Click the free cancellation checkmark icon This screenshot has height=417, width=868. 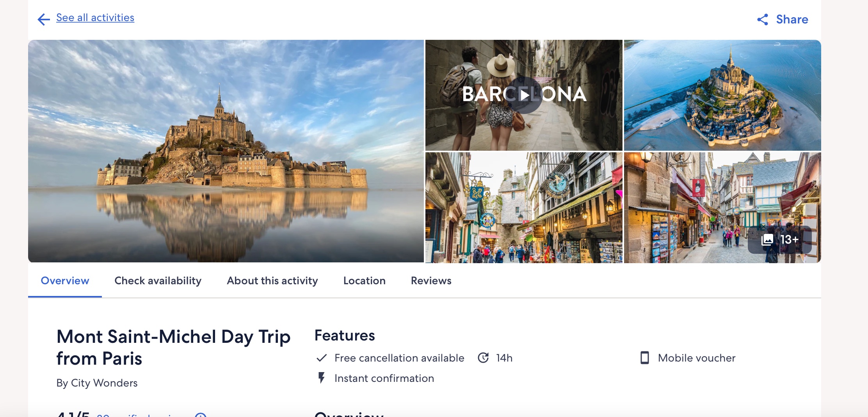(321, 358)
